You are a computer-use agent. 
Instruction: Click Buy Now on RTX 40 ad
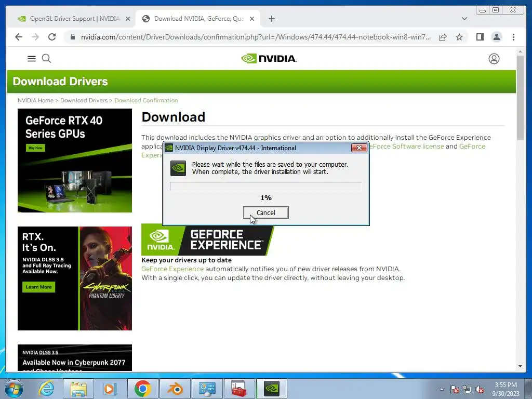(36, 148)
